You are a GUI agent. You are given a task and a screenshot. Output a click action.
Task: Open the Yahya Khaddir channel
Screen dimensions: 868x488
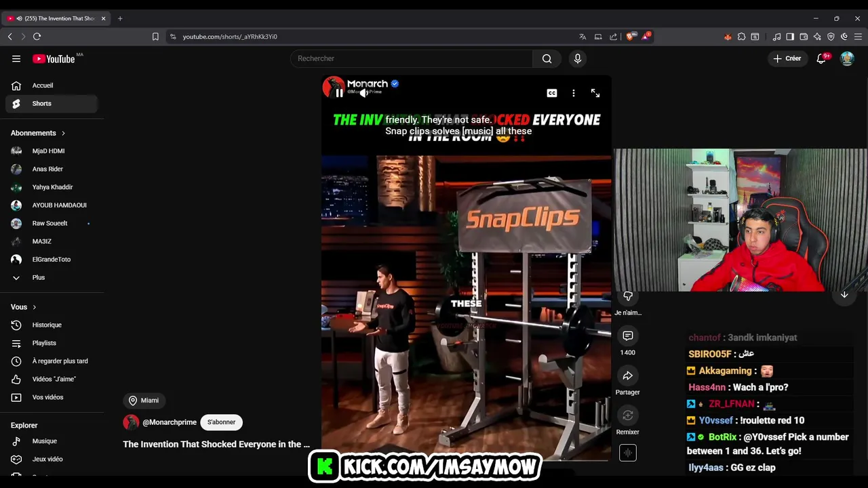tap(52, 187)
